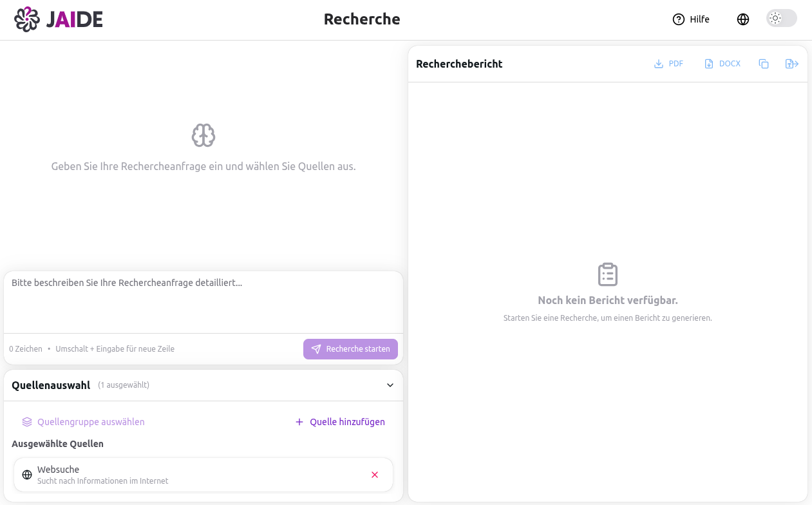The height and width of the screenshot is (505, 812).
Task: Copy the Recherchebericht using the copy icon
Action: coord(764,64)
